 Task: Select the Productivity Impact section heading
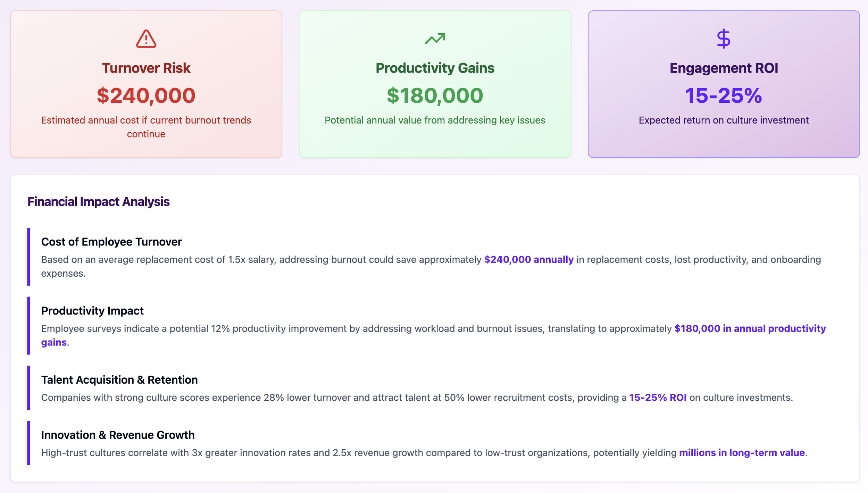[92, 311]
